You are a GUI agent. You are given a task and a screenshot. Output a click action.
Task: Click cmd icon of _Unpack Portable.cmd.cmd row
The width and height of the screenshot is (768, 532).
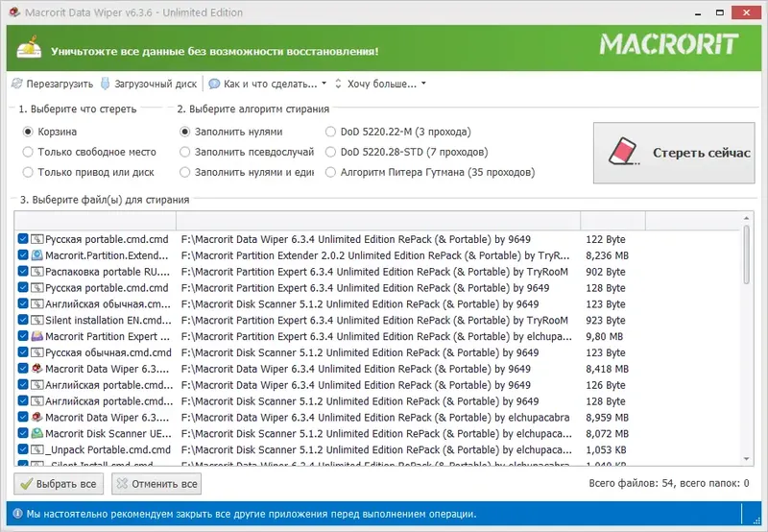[x=37, y=449]
